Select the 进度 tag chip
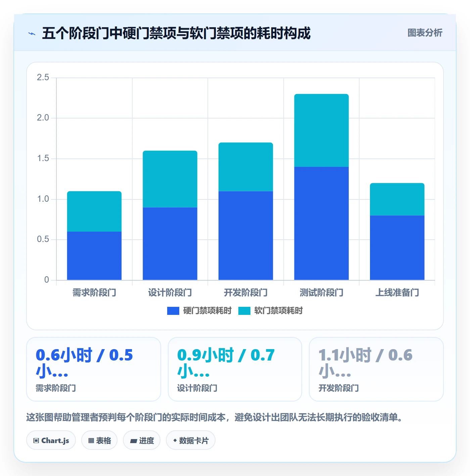Image resolution: width=470 pixels, height=476 pixels. coord(142,440)
